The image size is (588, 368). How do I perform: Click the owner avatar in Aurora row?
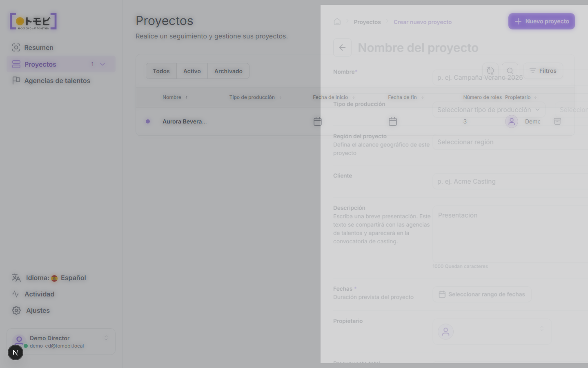pyautogui.click(x=512, y=121)
